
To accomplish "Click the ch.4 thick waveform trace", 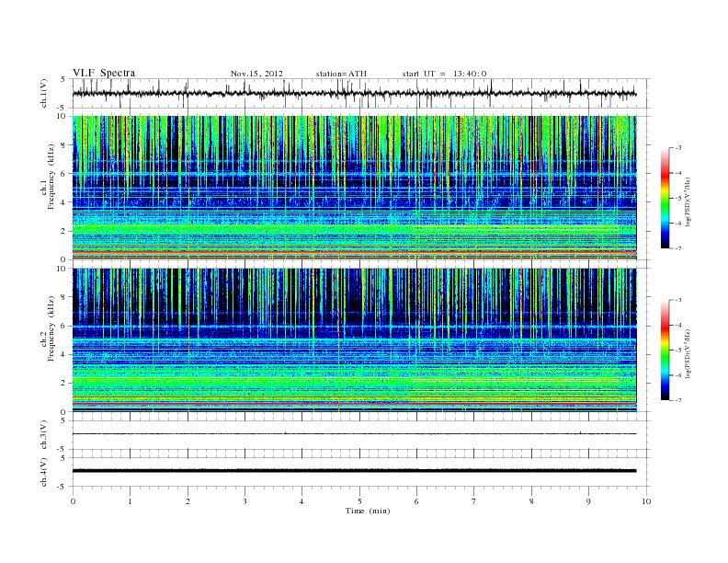I will pos(354,471).
